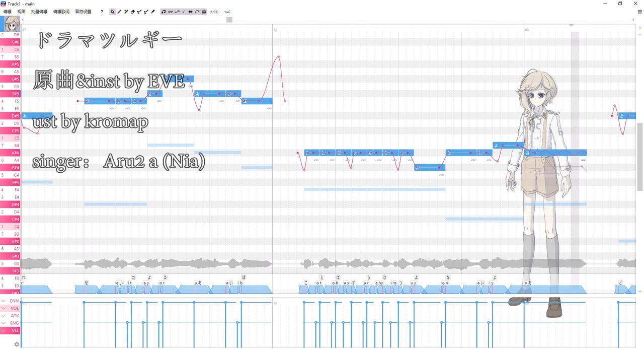Click bar 89 marker on timeline
The width and height of the screenshot is (644, 349).
point(526,30)
